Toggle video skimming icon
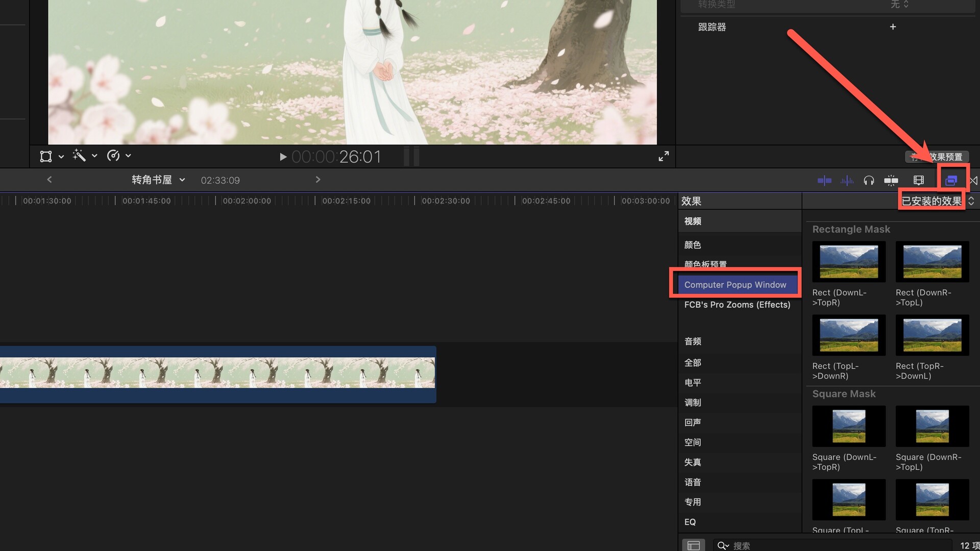The image size is (980, 551). pos(824,181)
